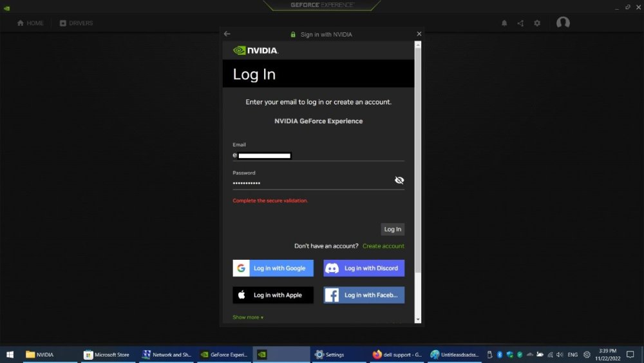The image size is (644, 363).
Task: Log in with Discord
Action: tap(364, 268)
